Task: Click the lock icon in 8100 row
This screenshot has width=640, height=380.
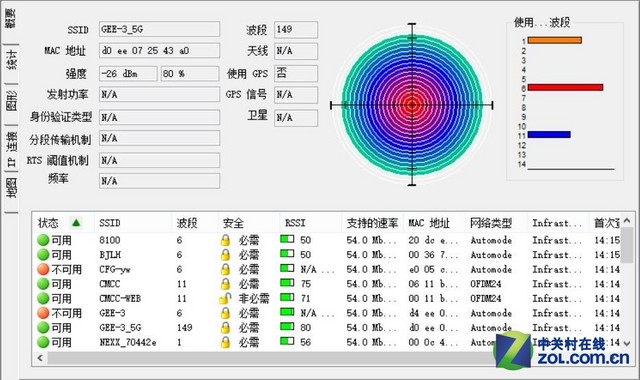Action: coord(225,240)
